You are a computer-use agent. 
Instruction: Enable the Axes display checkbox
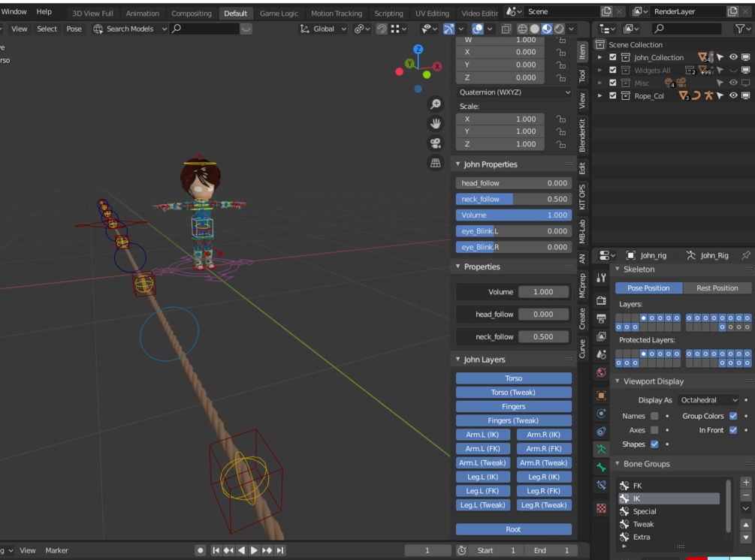[x=654, y=430]
